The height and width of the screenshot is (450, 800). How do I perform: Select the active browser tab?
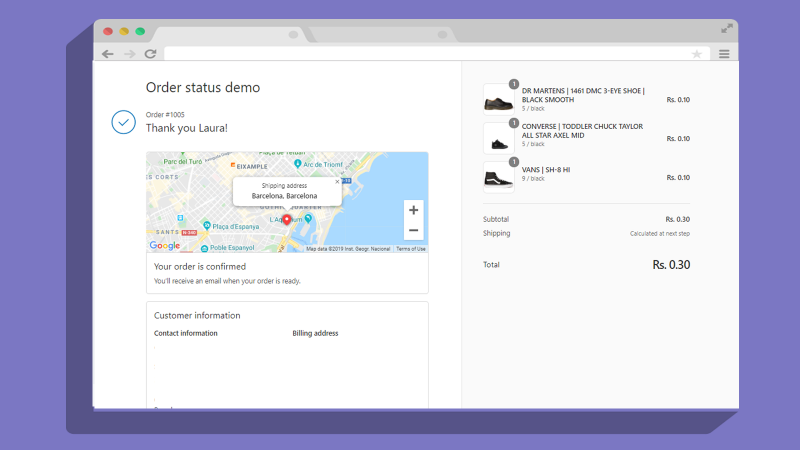[230, 35]
